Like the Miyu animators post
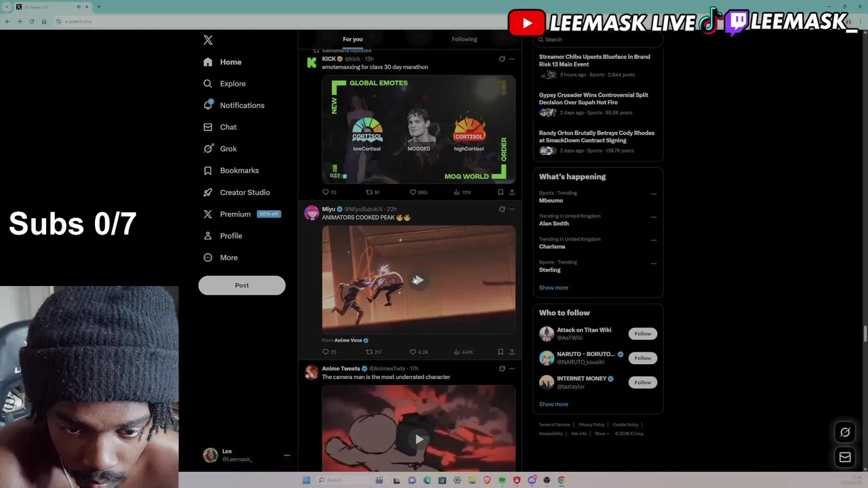Image resolution: width=868 pixels, height=488 pixels. pyautogui.click(x=418, y=352)
